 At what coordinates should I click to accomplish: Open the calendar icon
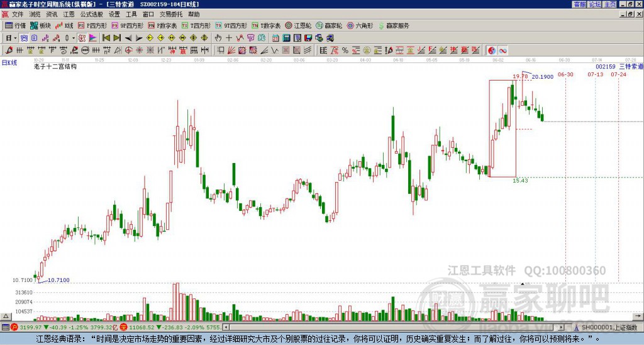tap(275, 38)
